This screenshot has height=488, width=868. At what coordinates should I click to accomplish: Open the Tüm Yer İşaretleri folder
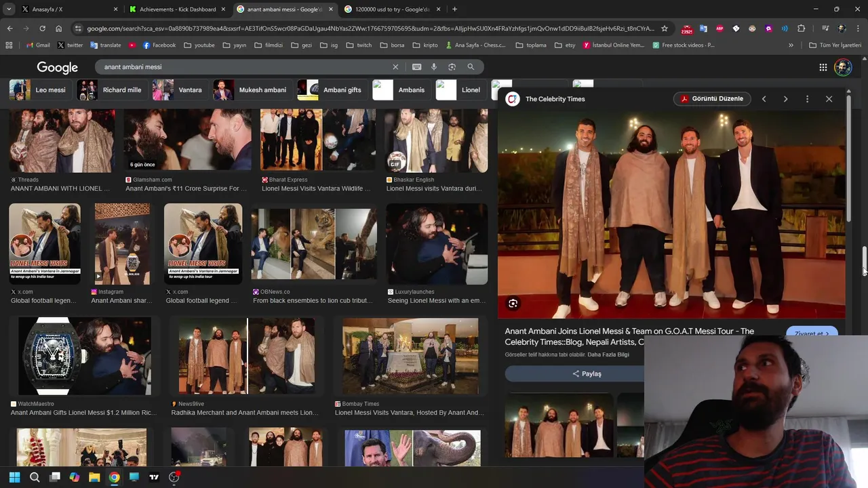point(835,45)
